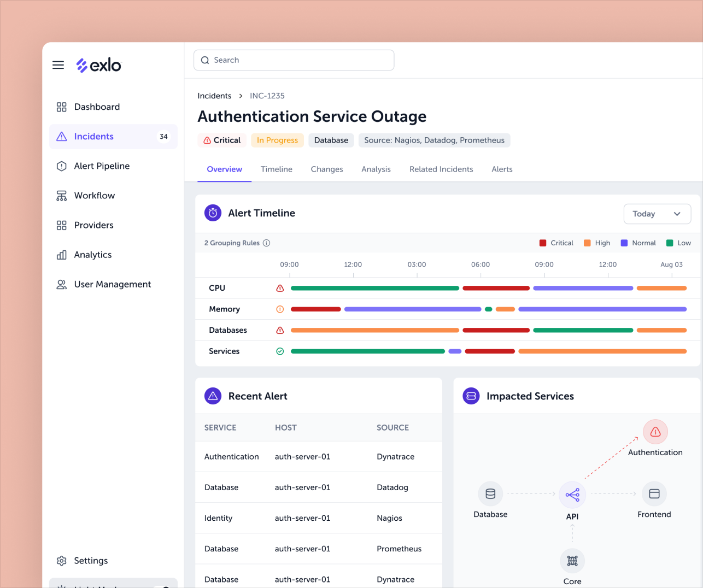Image resolution: width=703 pixels, height=588 pixels.
Task: Click the Prometheus source cell
Action: click(399, 549)
